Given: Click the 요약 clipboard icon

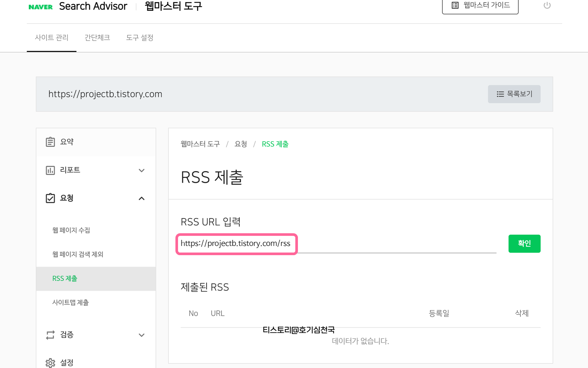Looking at the screenshot, I should pyautogui.click(x=50, y=142).
